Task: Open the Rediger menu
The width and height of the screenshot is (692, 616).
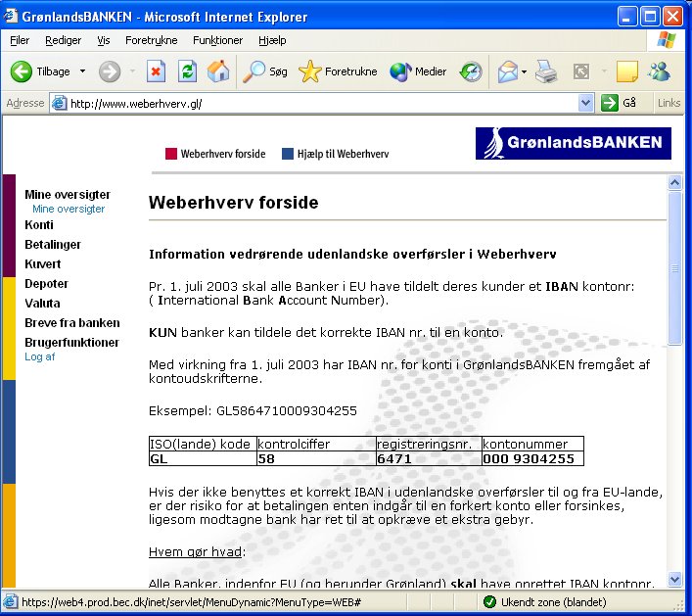Action: pyautogui.click(x=63, y=40)
